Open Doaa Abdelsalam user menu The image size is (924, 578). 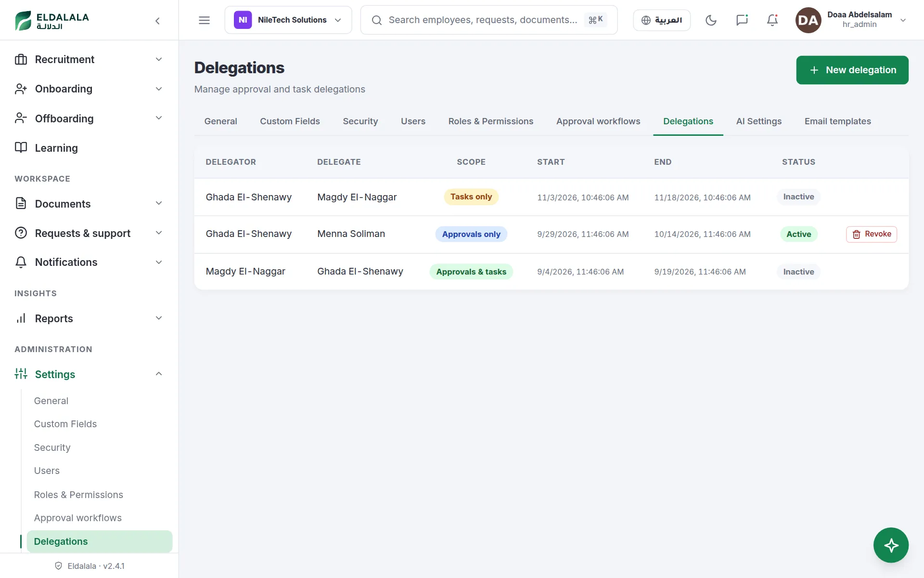coord(851,20)
